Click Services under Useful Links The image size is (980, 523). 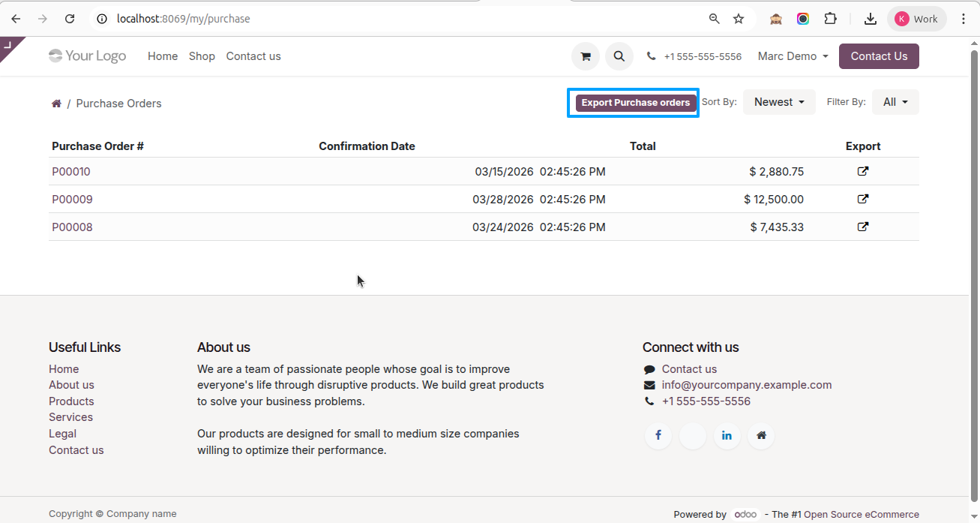pyautogui.click(x=70, y=417)
